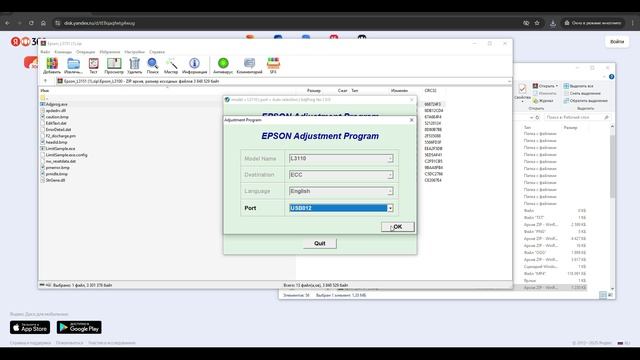The image size is (640, 360).
Task: Bookmark the page with the star icon
Action: [537, 23]
